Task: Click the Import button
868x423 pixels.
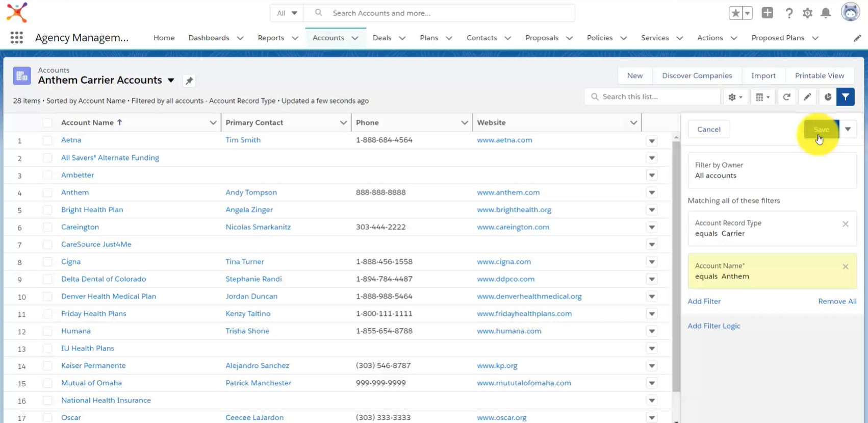Action: (x=763, y=76)
